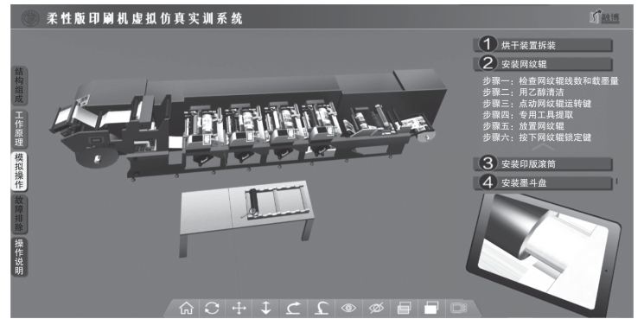Click the video camera icon

[458, 308]
